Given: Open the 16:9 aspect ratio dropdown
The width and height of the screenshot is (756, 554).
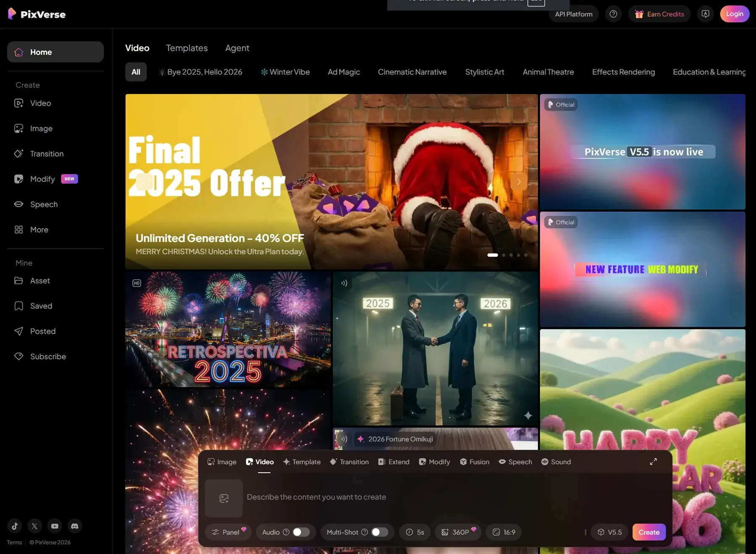Looking at the screenshot, I should [x=504, y=532].
